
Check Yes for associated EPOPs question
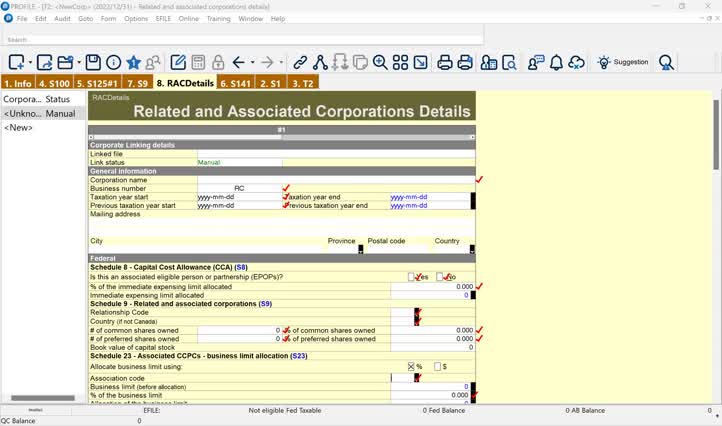(412, 277)
